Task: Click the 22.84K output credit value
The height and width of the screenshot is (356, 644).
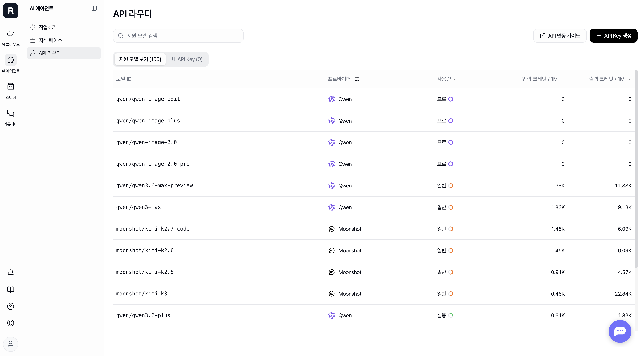Action: pos(623,294)
